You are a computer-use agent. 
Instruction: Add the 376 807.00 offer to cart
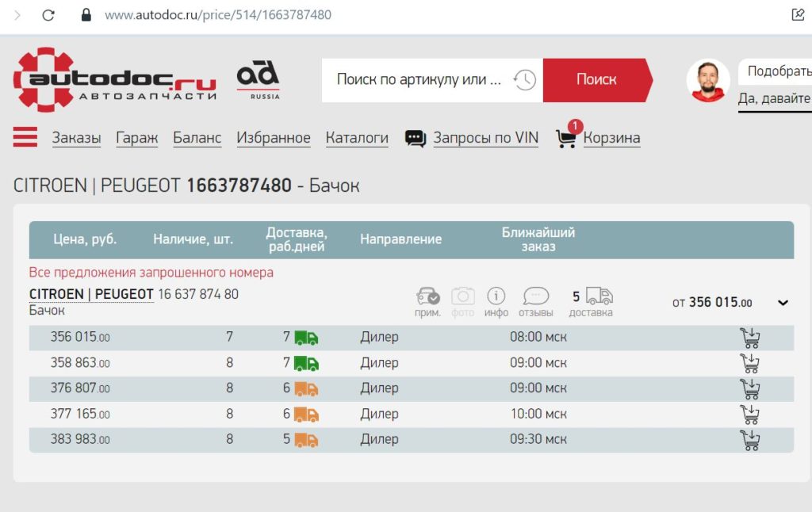pos(750,389)
